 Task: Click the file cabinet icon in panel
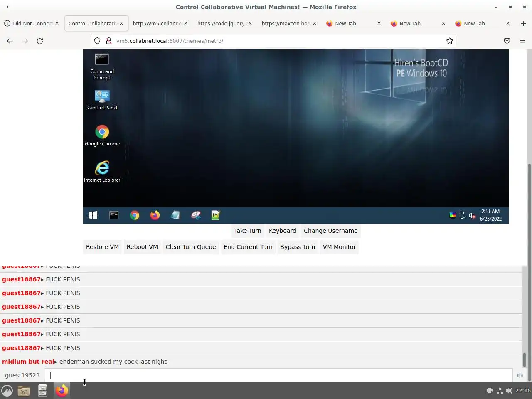[x=42, y=391]
